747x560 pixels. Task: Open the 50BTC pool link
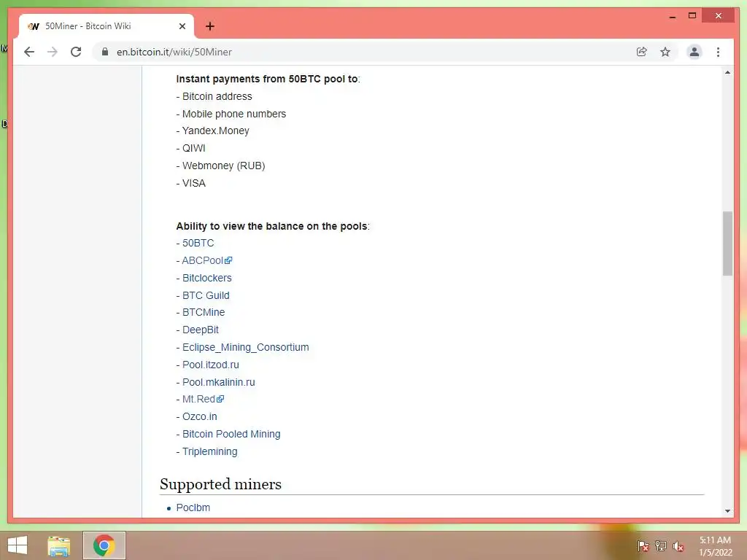198,244
